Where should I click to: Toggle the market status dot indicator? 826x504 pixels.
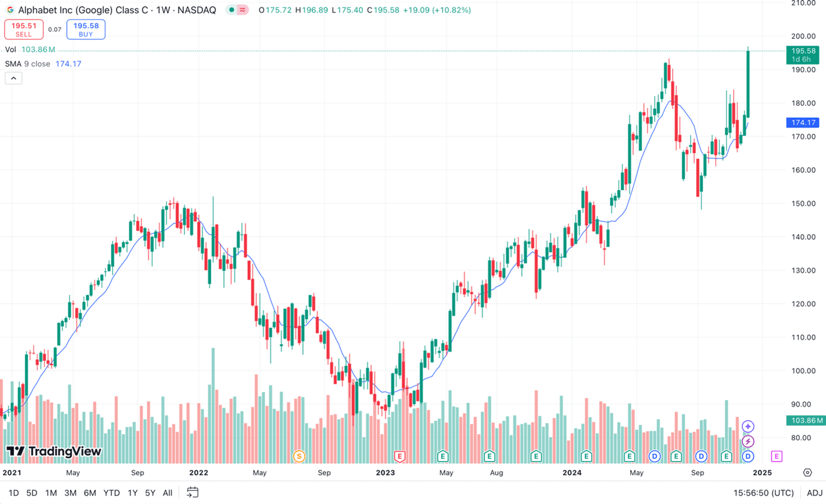click(x=231, y=10)
